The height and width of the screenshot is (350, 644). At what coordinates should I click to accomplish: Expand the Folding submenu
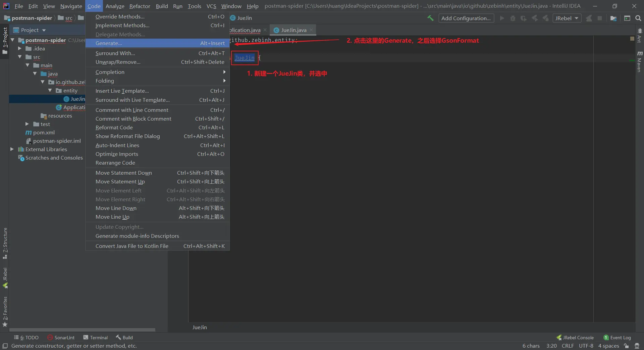(158, 81)
